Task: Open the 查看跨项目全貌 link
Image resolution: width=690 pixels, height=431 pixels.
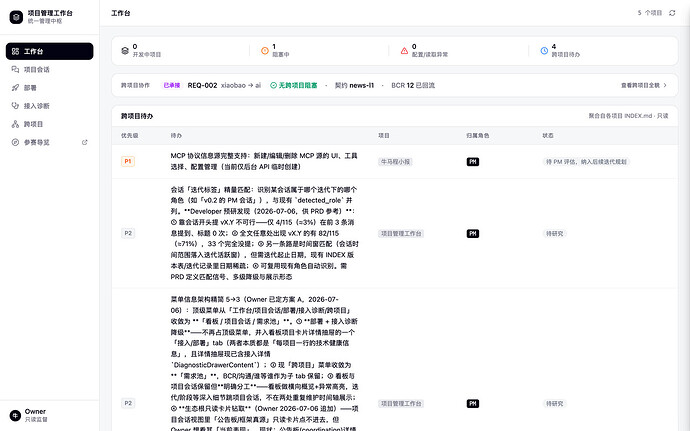Action: click(644, 85)
